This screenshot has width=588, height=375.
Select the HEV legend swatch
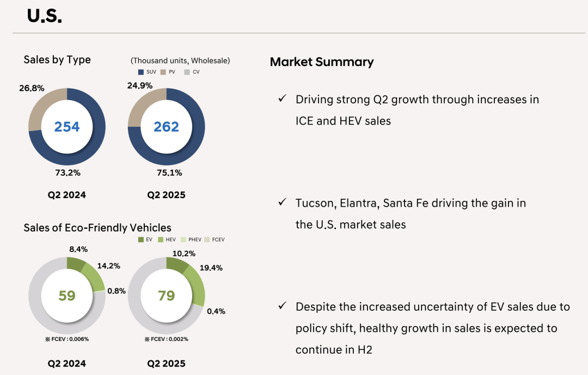[161, 239]
